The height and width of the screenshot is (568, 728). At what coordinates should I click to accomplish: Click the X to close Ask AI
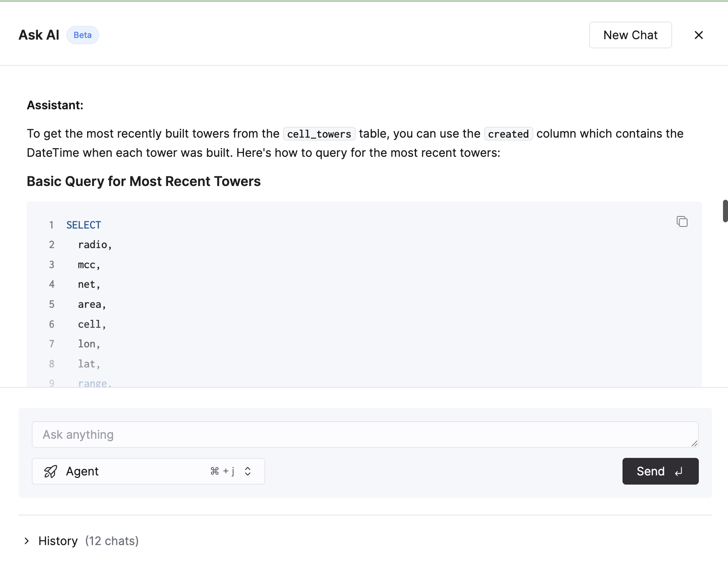click(x=699, y=35)
